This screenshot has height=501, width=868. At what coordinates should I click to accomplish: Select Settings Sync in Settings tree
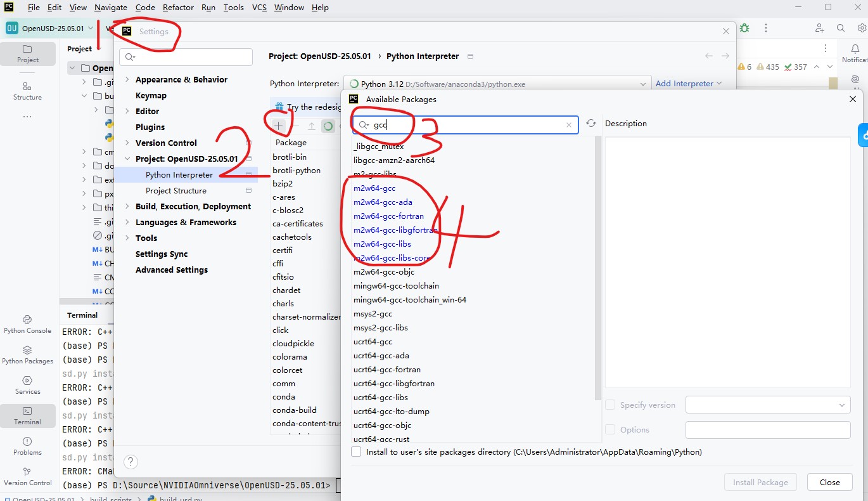click(162, 254)
